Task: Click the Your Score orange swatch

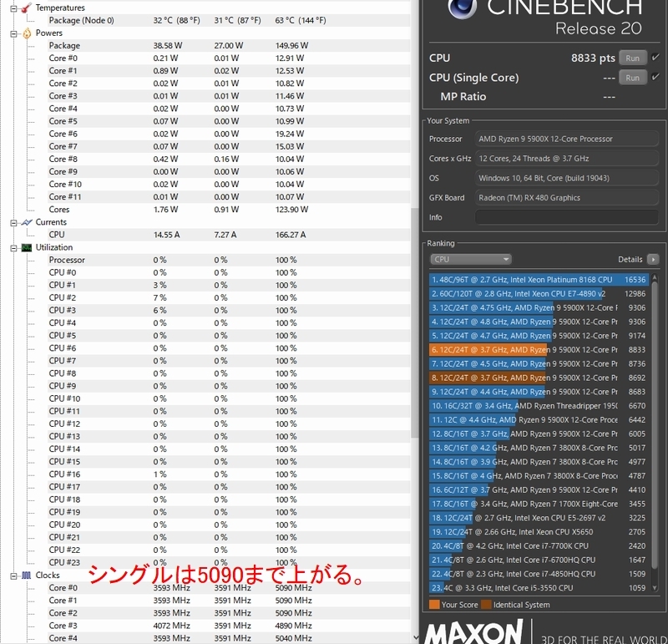Action: (434, 605)
